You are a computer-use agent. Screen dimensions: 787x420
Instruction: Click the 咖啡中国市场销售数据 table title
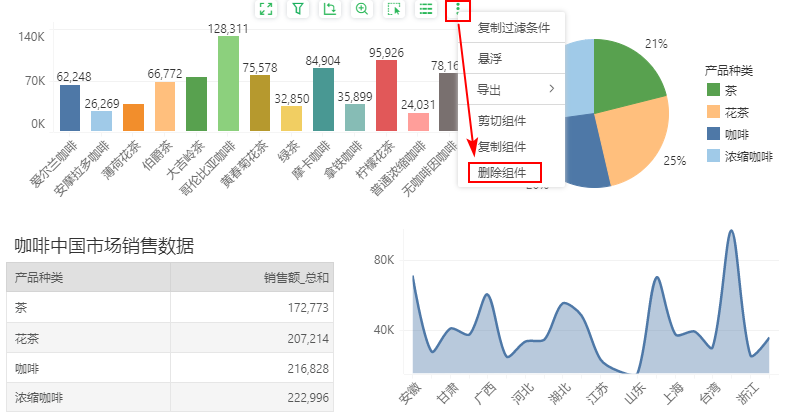click(x=104, y=246)
